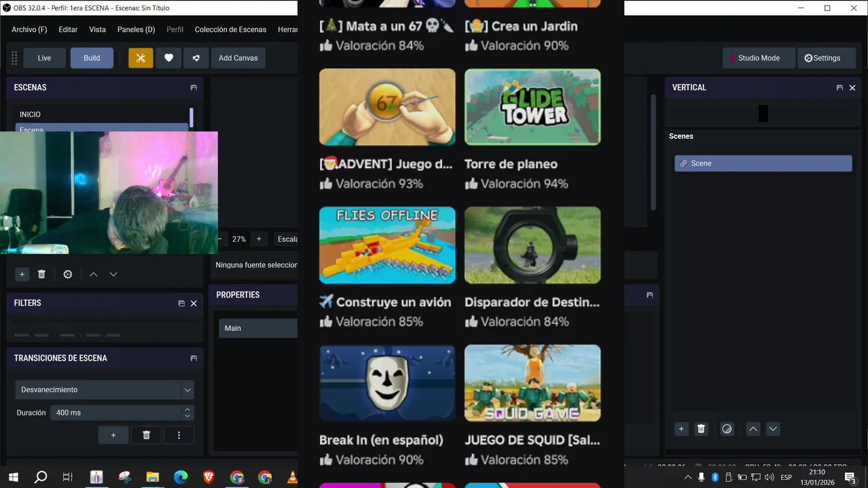Open the Break In mask thumbnail
This screenshot has height=488, width=868.
tap(387, 383)
